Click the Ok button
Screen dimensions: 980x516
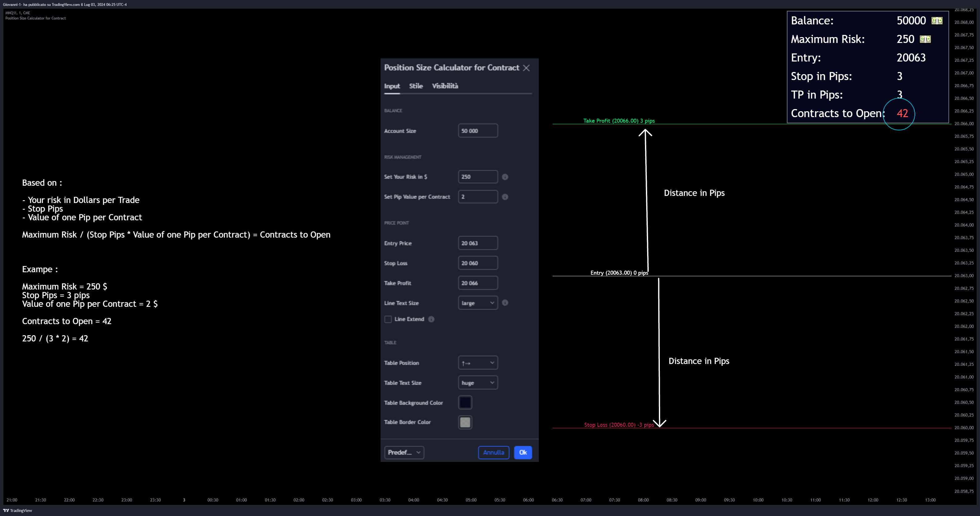523,452
